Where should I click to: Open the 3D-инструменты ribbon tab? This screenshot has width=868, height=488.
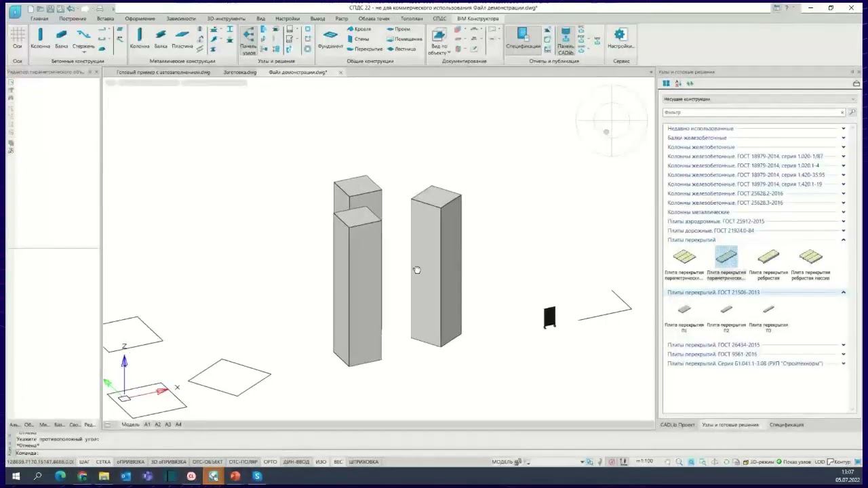tap(226, 18)
